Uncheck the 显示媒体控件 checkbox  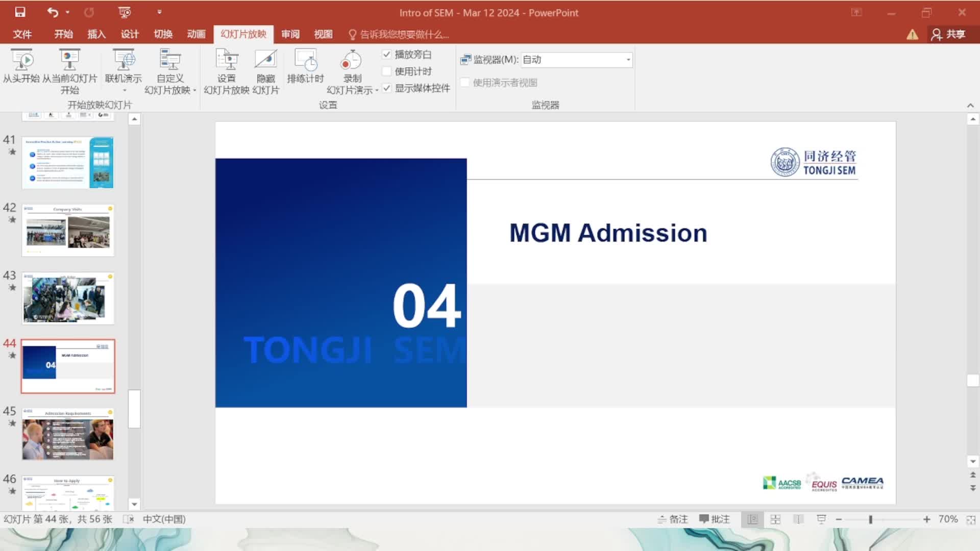tap(387, 88)
